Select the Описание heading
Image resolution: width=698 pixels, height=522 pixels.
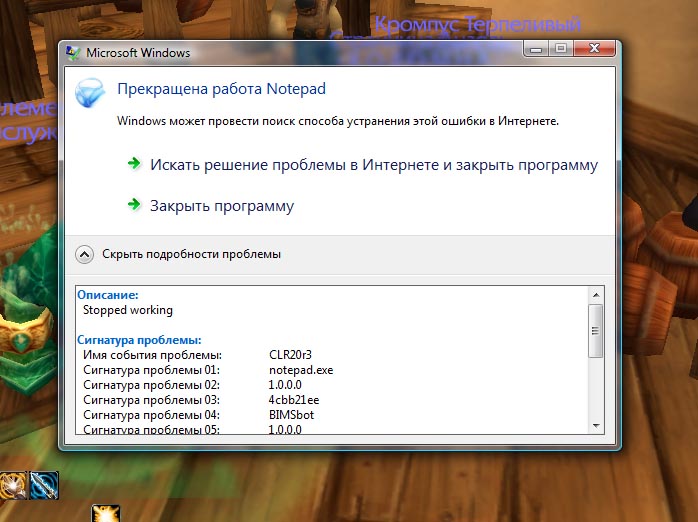pos(108,295)
